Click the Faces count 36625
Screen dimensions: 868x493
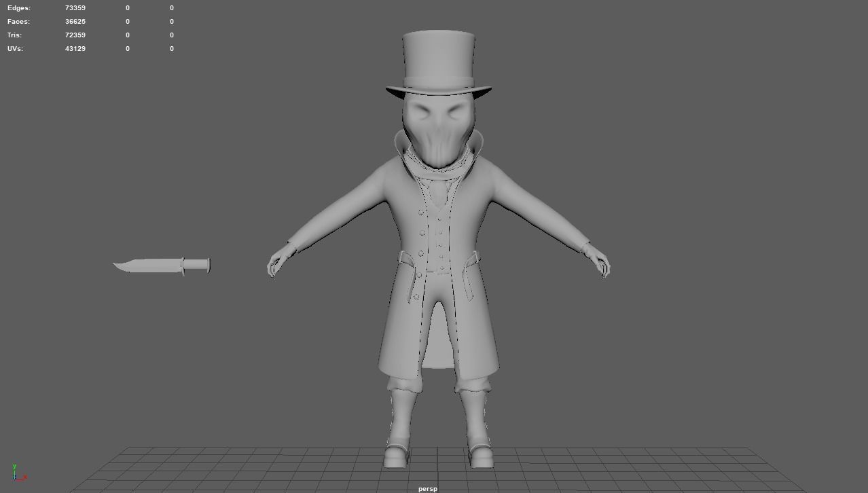[75, 21]
